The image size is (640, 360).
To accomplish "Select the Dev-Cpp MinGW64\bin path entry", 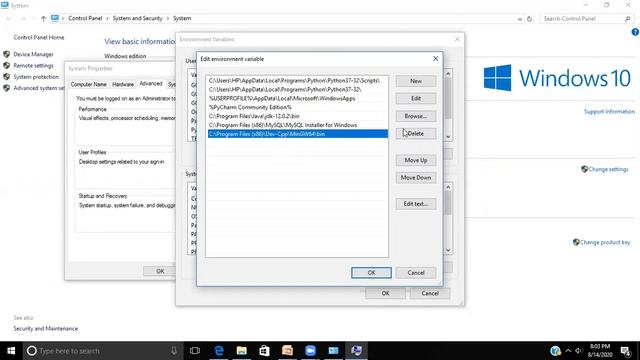I will tap(298, 134).
